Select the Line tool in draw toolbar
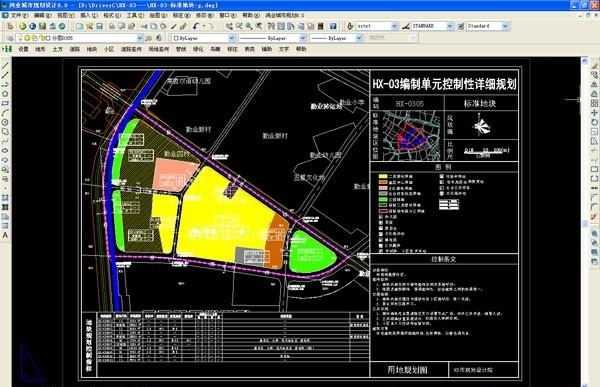The image size is (600, 387). coord(5,66)
